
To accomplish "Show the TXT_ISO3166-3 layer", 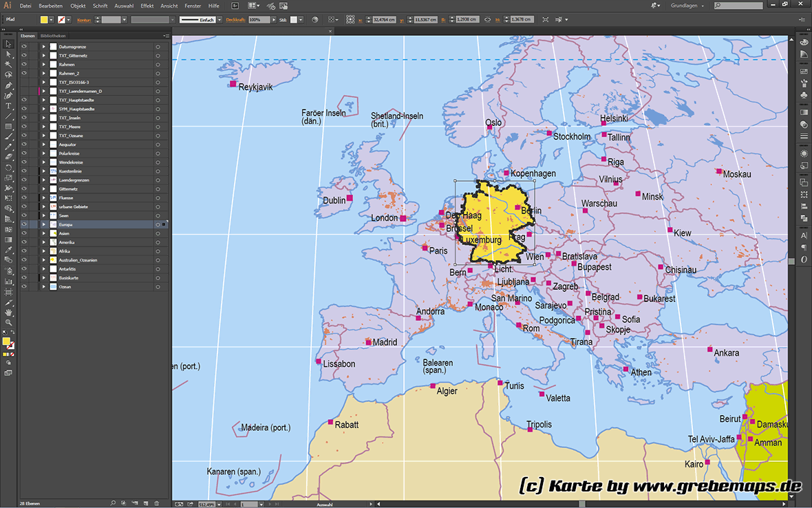I will tap(24, 82).
